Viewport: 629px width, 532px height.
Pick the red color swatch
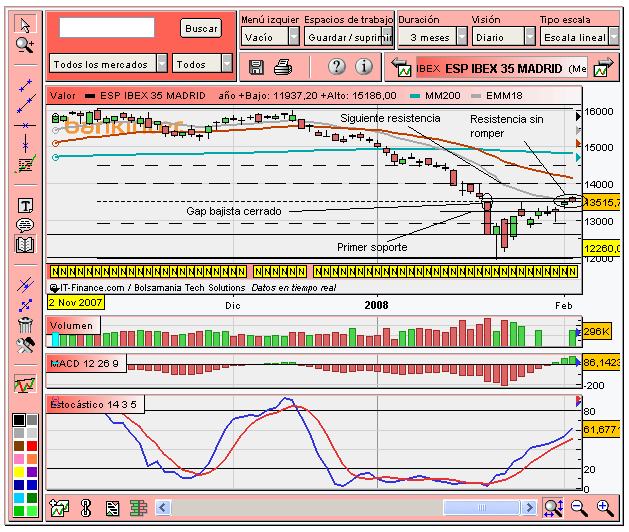click(x=32, y=446)
